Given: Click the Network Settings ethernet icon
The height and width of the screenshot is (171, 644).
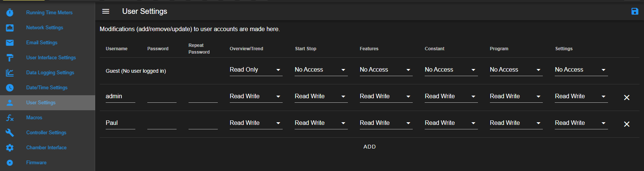Looking at the screenshot, I should 10,28.
